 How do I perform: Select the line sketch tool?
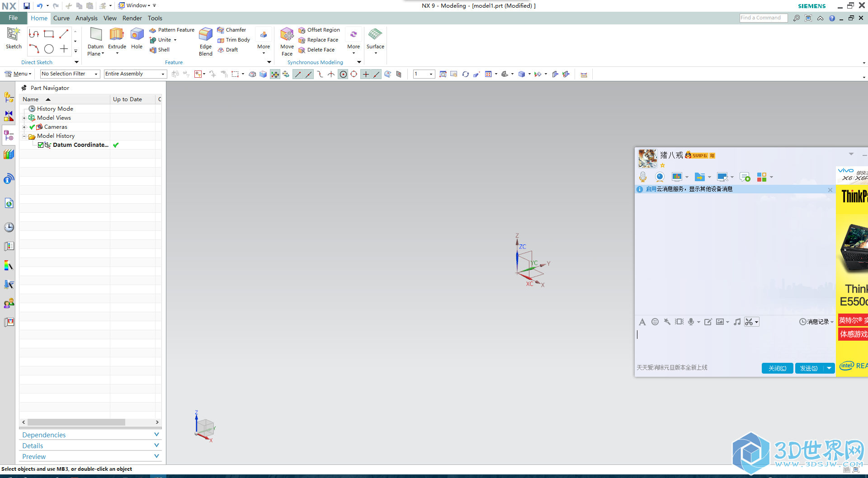(64, 34)
